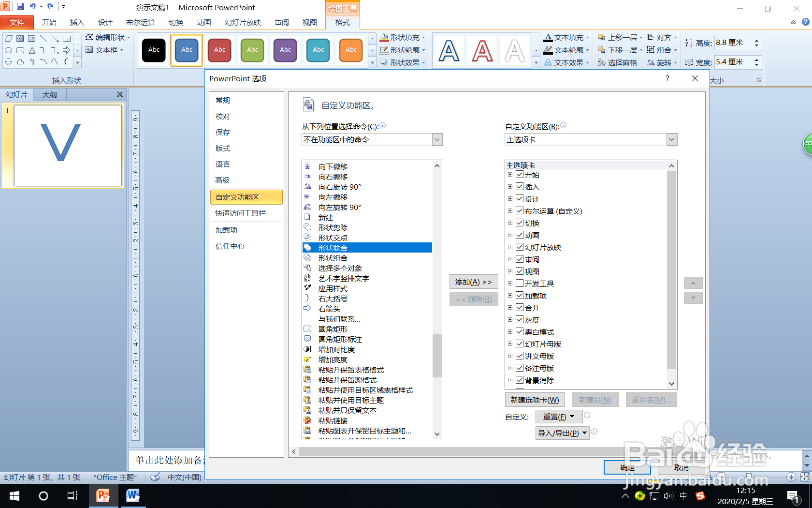Open the 不在功能区中的命令 dropdown

point(436,139)
